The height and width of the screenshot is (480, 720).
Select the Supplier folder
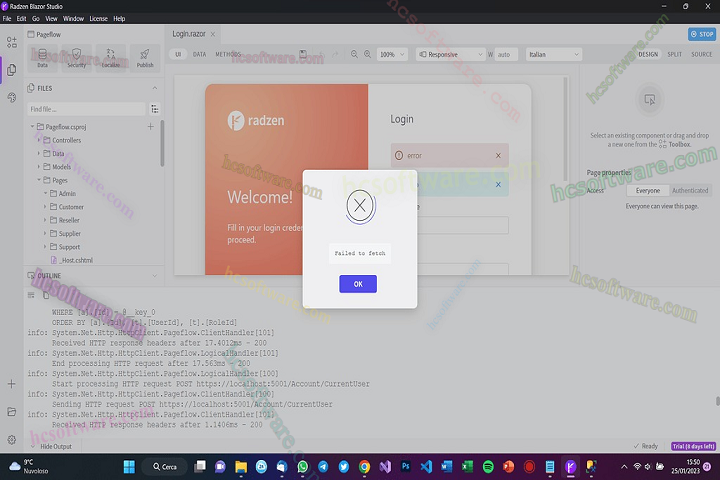69,233
